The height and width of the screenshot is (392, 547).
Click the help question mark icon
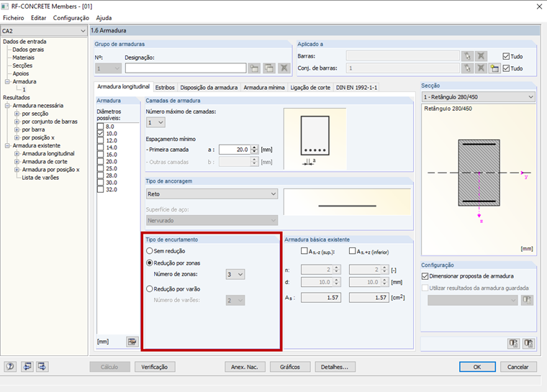10,367
